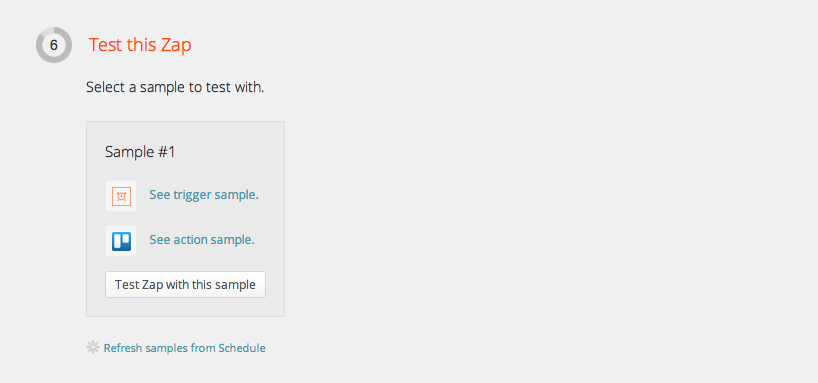Run Test Zap with this sample
818x383 pixels.
(x=185, y=284)
